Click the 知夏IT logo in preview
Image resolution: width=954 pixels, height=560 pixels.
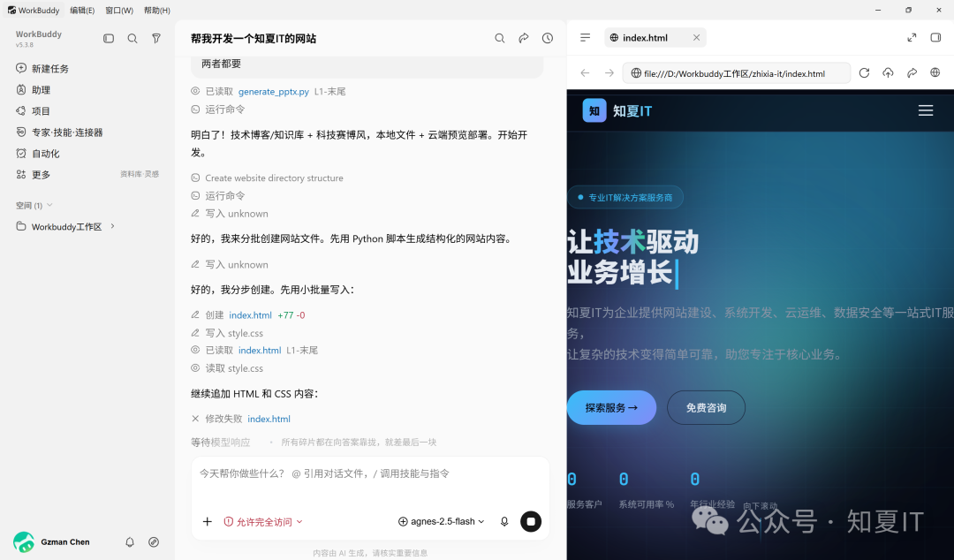(x=617, y=110)
